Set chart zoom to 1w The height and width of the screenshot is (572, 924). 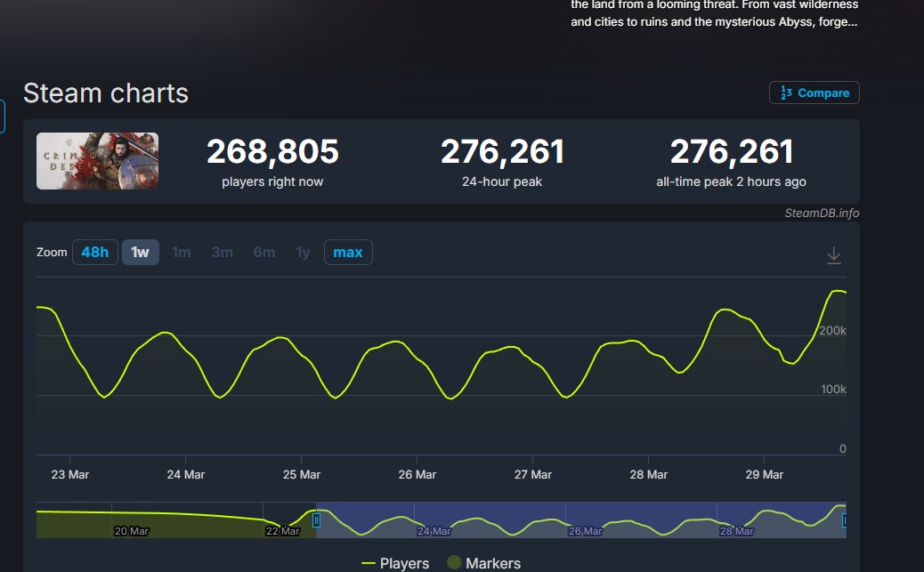pos(141,252)
